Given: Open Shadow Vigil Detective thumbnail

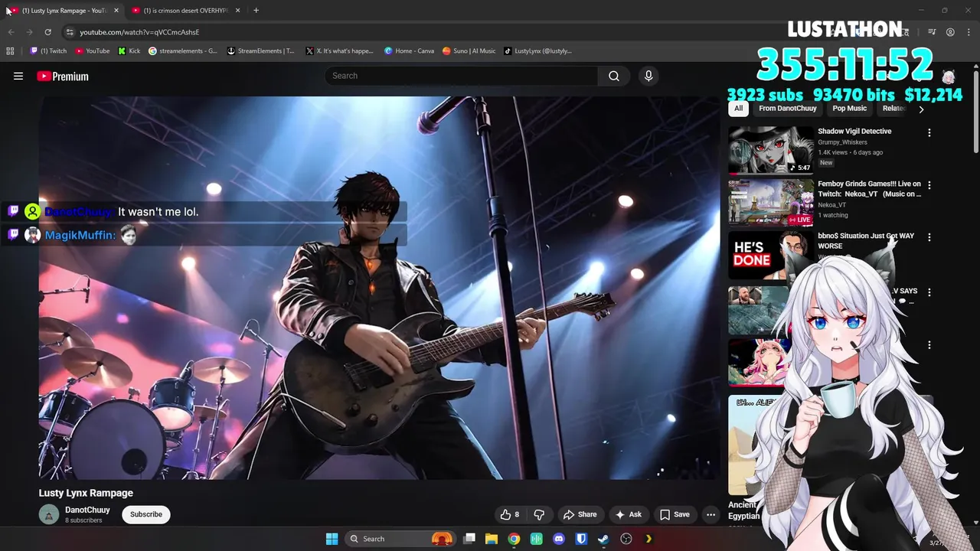Looking at the screenshot, I should click(x=770, y=150).
